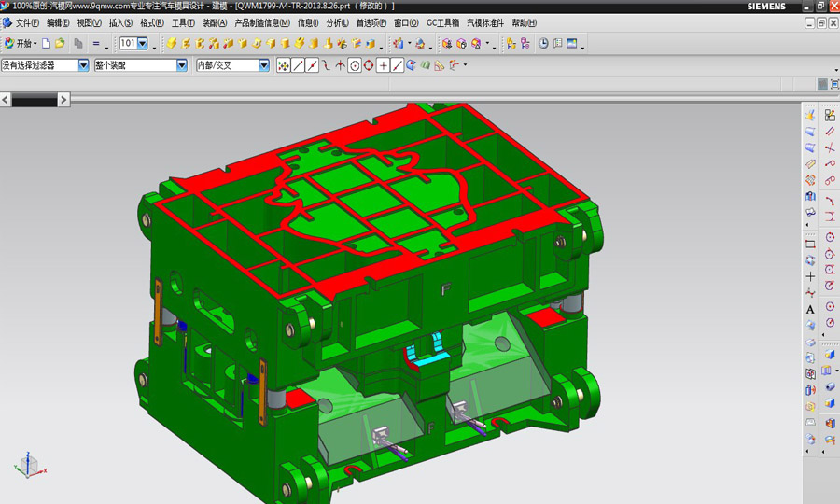Image resolution: width=840 pixels, height=504 pixels.
Task: Expand the 整个装配 scope dropdown
Action: click(x=182, y=65)
